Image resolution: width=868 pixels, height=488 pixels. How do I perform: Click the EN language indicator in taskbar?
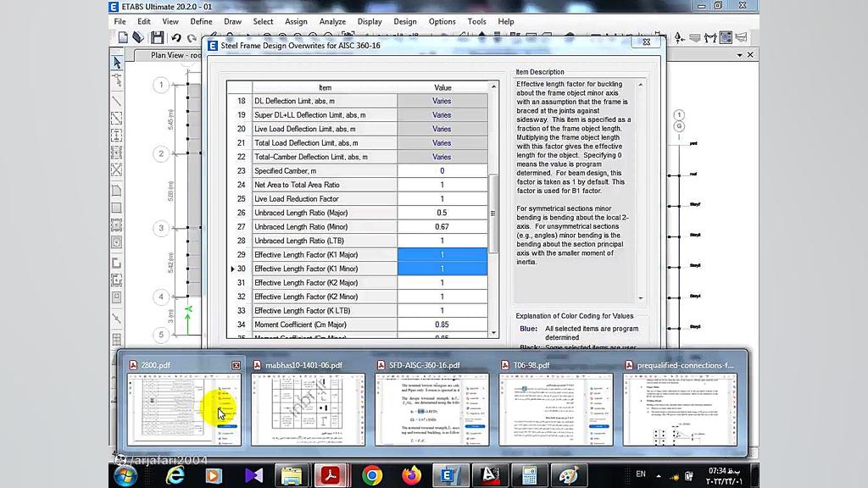click(641, 474)
